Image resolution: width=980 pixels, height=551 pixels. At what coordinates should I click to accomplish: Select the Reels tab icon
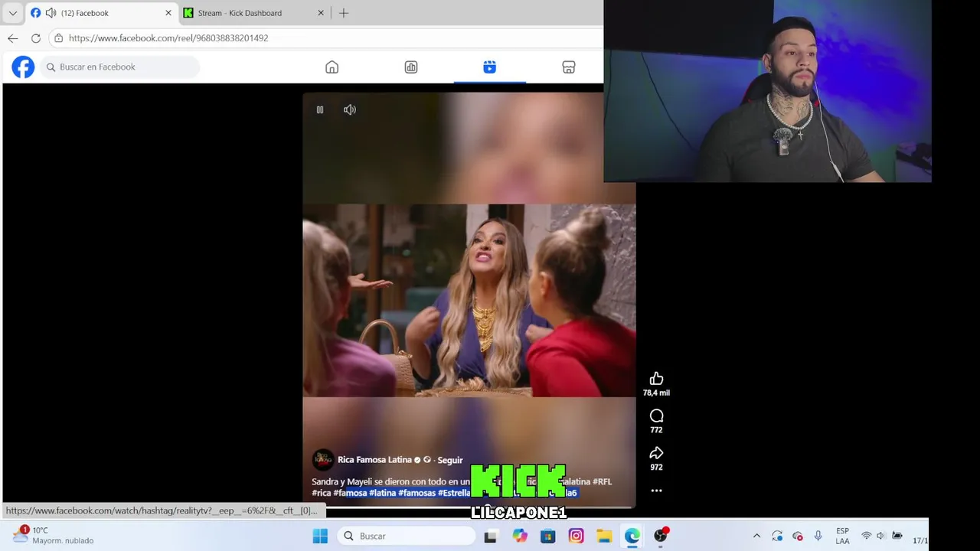(x=490, y=67)
